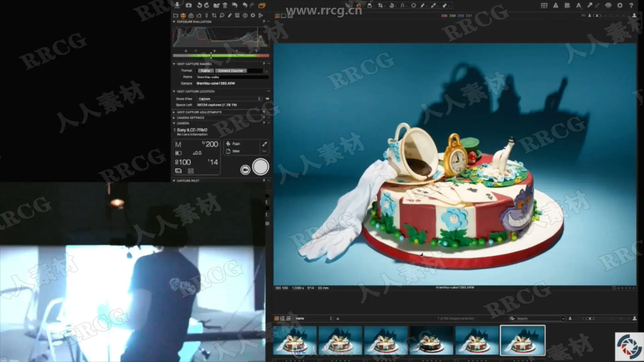
Task: Expand the Next Capture Adjustments section
Action: coord(199,112)
